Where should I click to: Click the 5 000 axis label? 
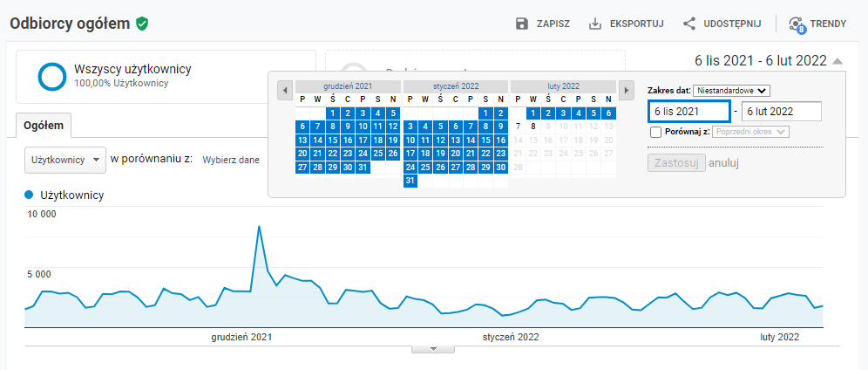point(39,274)
